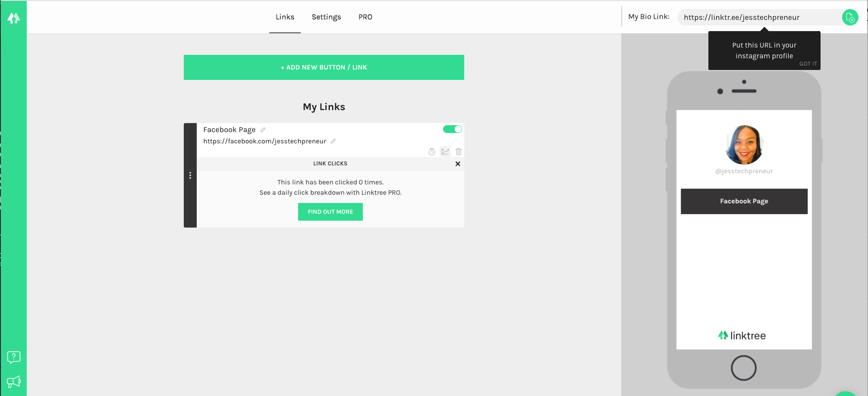The image size is (868, 396).
Task: Click Add New Button / Link
Action: (x=324, y=67)
